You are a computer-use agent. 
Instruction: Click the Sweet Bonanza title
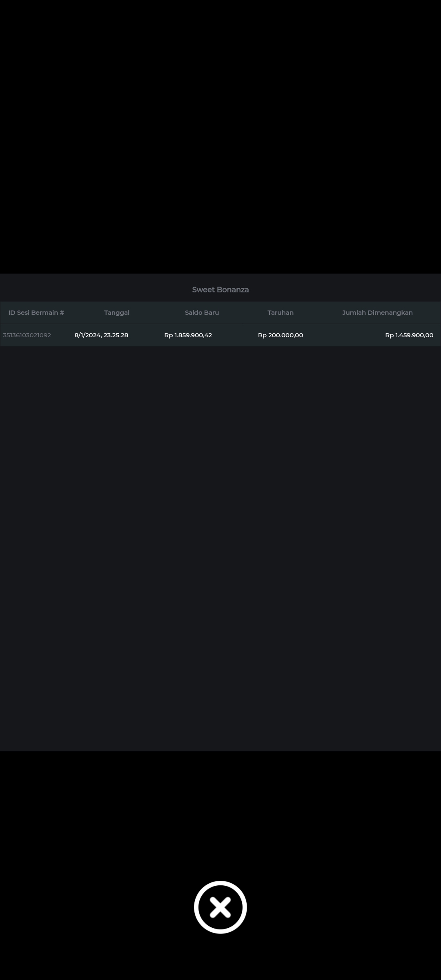pos(220,290)
